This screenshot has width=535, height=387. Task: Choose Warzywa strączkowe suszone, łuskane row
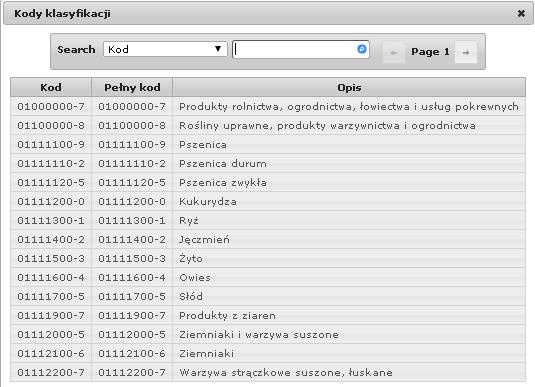click(268, 372)
